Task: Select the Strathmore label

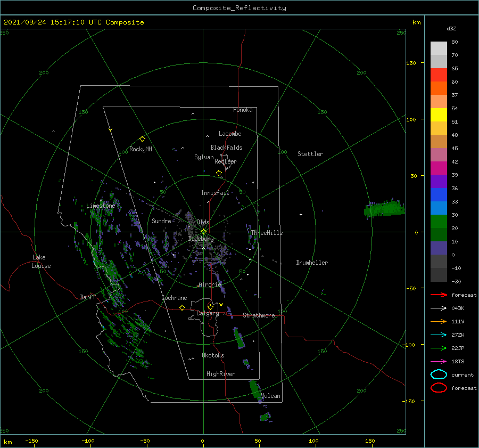Action: (x=259, y=315)
